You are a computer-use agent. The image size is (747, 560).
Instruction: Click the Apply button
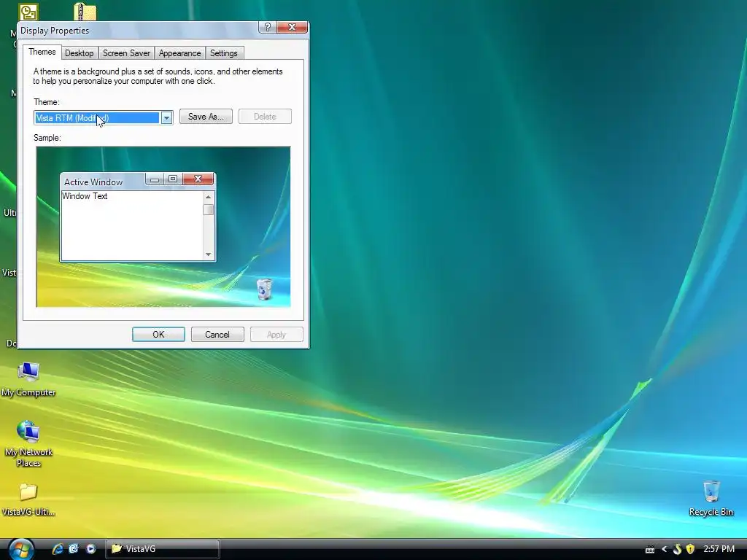click(x=276, y=334)
